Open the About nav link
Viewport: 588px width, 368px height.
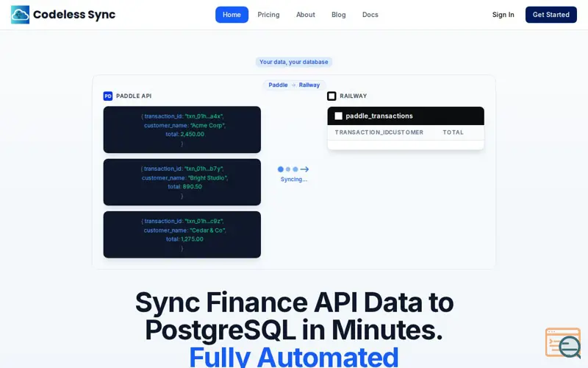[x=306, y=15]
